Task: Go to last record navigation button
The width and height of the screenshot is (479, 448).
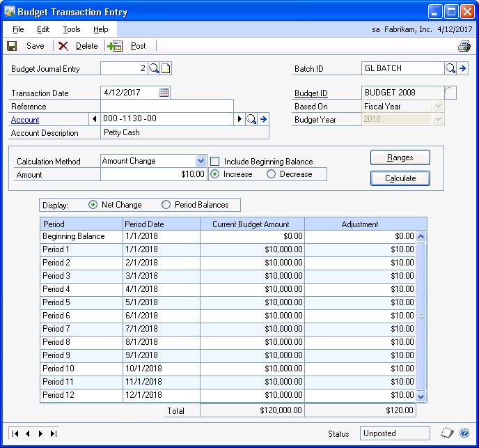Action: click(54, 433)
